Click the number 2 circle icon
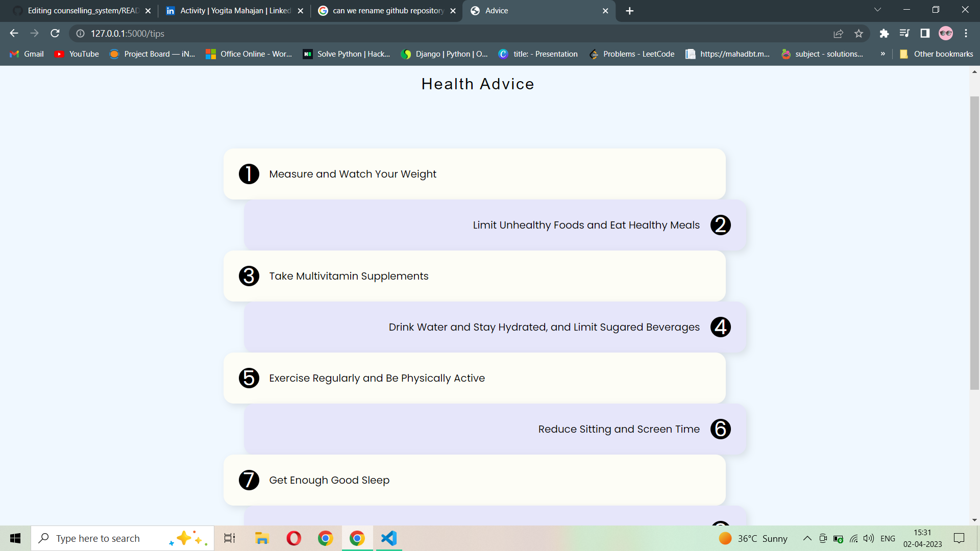The width and height of the screenshot is (980, 551). point(721,225)
